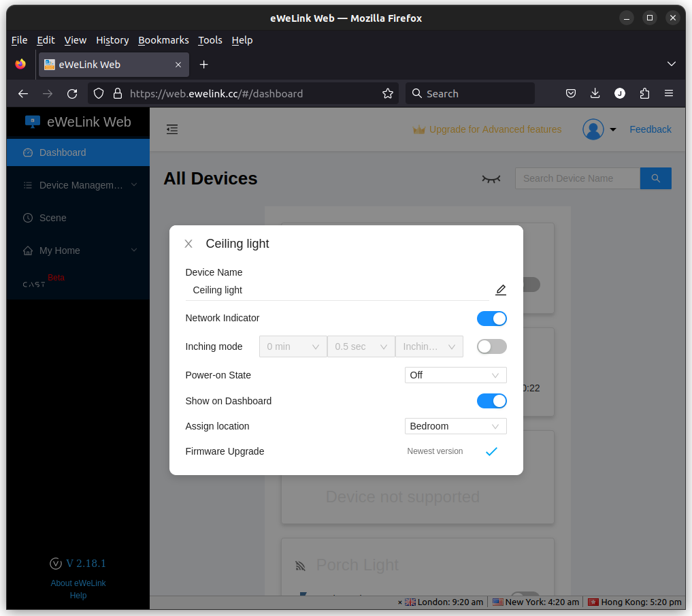Open the inching minutes dropdown
Image resolution: width=692 pixels, height=616 pixels.
tap(293, 346)
